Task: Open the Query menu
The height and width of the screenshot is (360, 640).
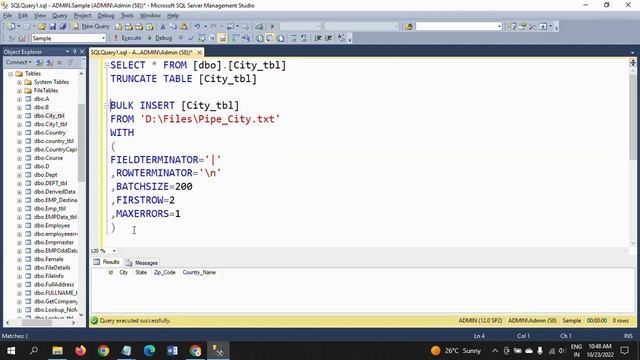Action: [60, 16]
